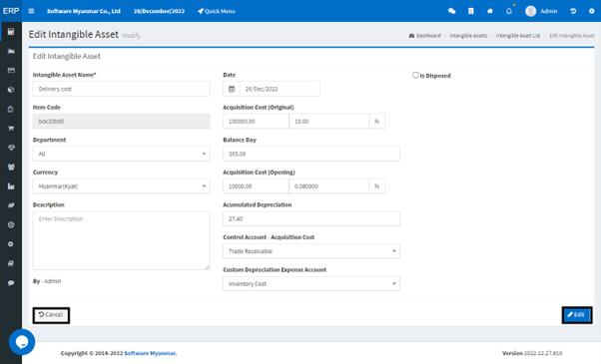Viewport: 601px width, 364px height.
Task: Click Acquisition Cost Opening amount 10000.00
Action: pyautogui.click(x=256, y=186)
